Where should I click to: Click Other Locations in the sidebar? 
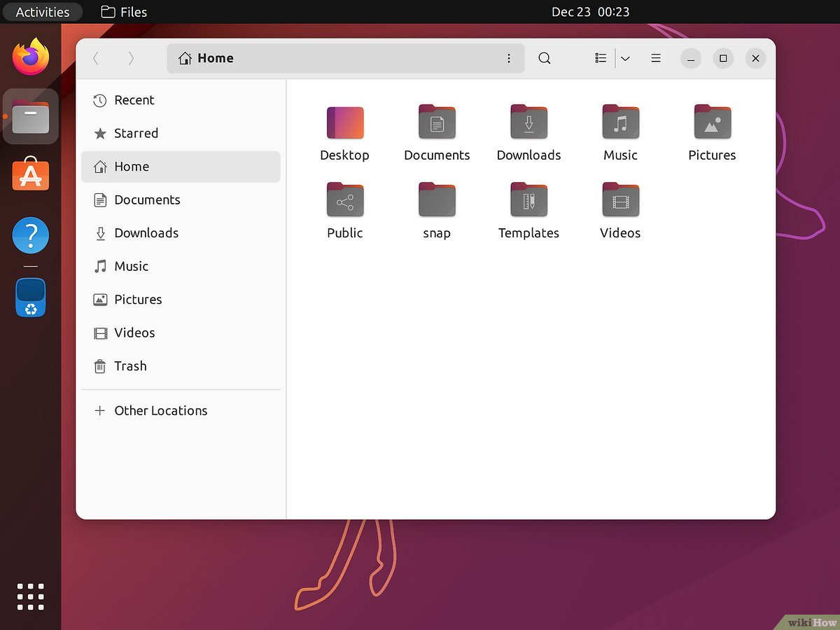[x=160, y=411]
